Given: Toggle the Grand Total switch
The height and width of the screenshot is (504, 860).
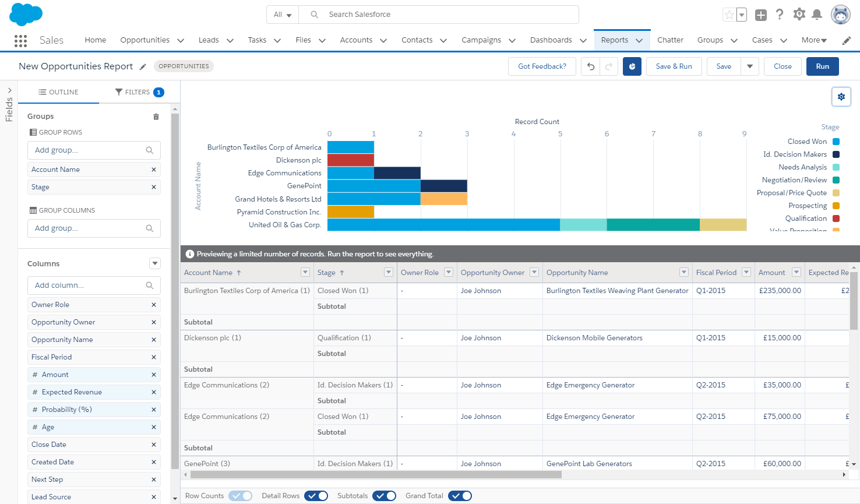Looking at the screenshot, I should pyautogui.click(x=460, y=496).
